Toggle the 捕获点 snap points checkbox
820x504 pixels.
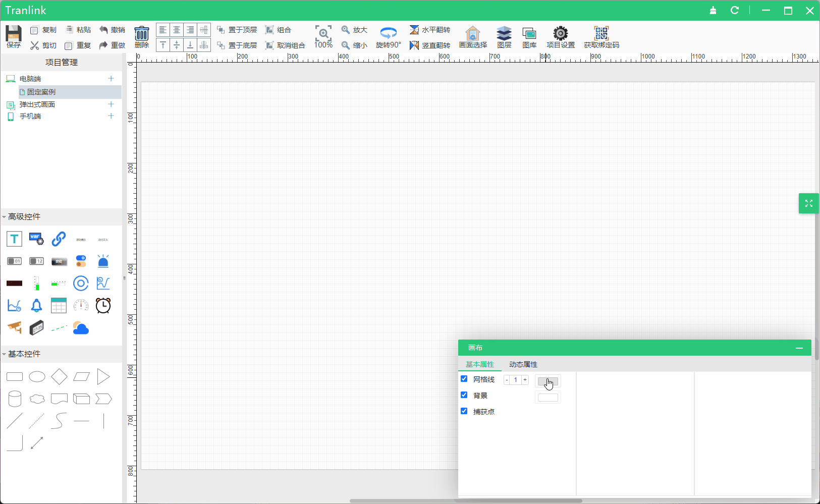pos(464,411)
